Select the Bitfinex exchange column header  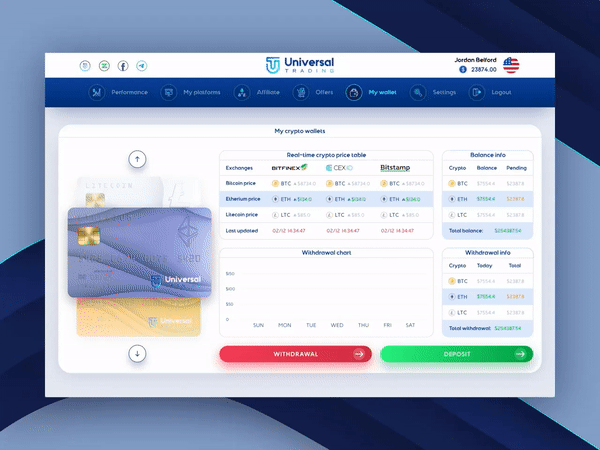[x=290, y=168]
